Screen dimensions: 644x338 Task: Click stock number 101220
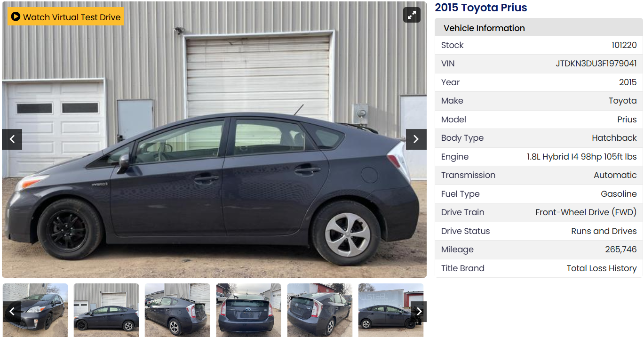coord(624,45)
